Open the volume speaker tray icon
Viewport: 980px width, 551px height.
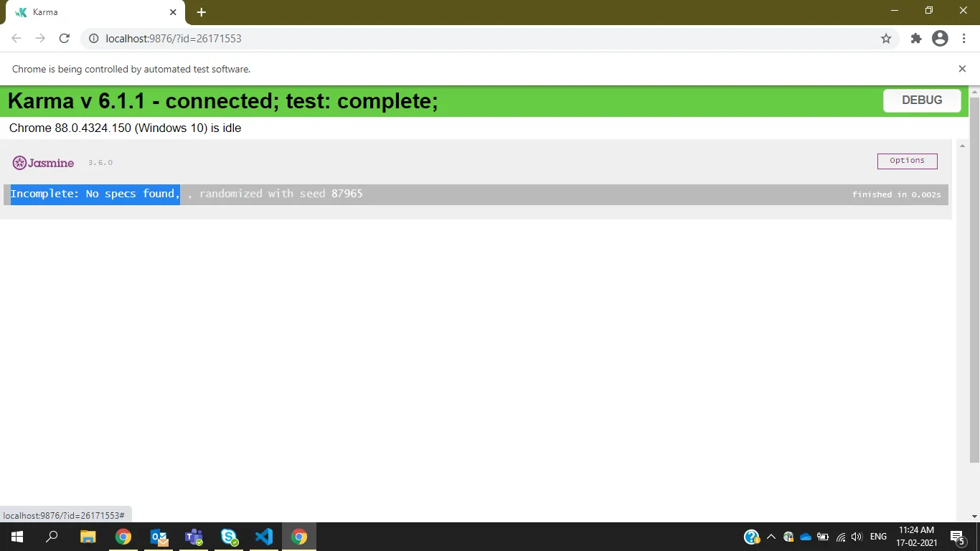pos(857,537)
